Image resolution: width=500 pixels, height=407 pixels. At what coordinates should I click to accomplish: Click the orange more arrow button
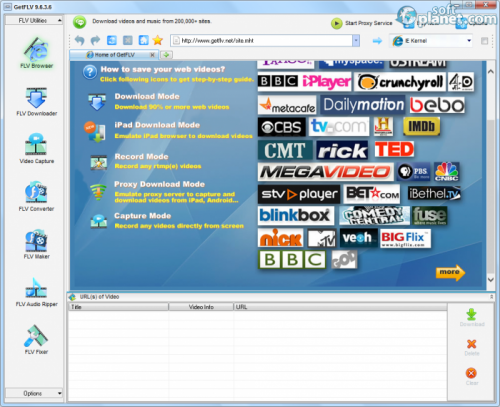pyautogui.click(x=450, y=273)
